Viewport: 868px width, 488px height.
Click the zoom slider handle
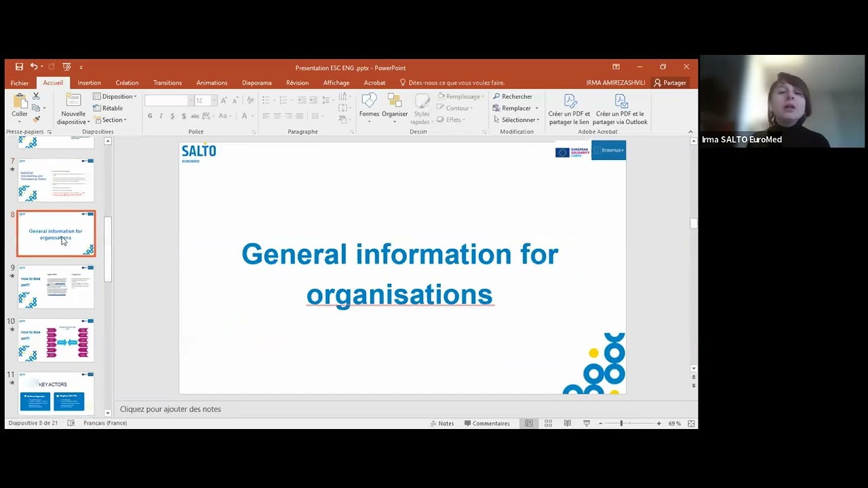click(x=621, y=423)
